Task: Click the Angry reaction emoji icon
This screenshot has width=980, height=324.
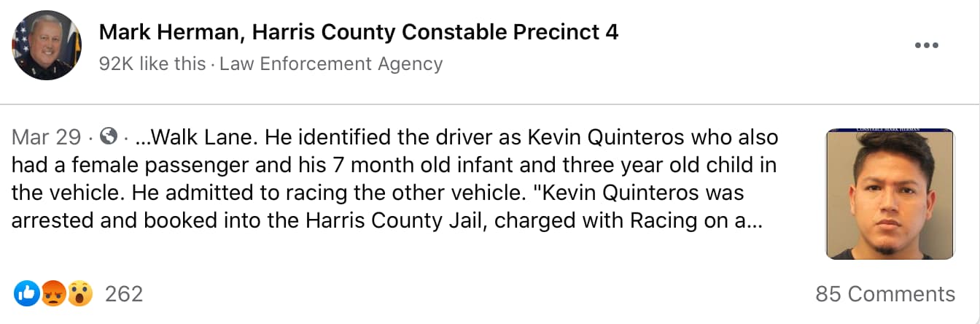Action: pyautogui.click(x=54, y=294)
